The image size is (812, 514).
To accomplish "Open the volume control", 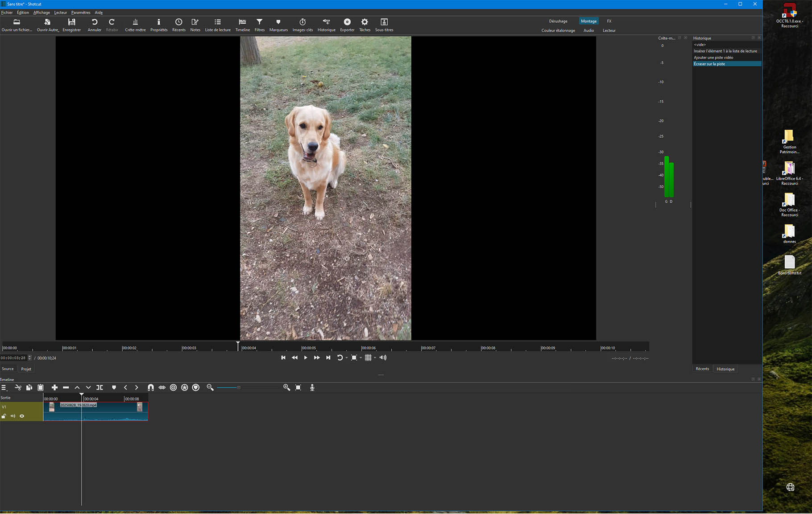I will (x=383, y=358).
